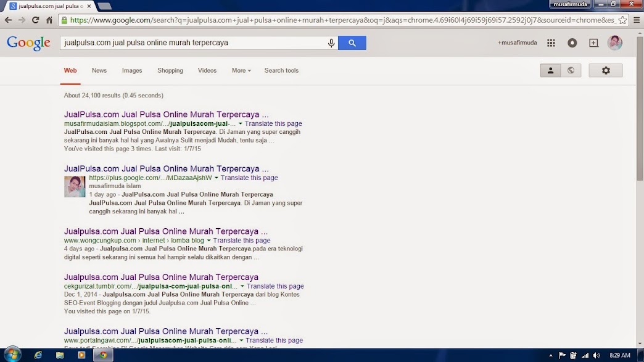Click the Google+ share plus icon
The height and width of the screenshot is (362, 644).
click(593, 43)
